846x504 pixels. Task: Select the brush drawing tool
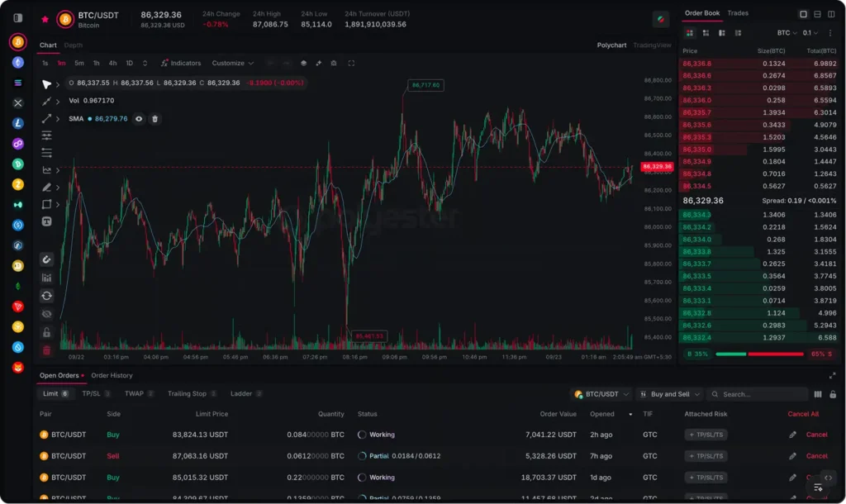46,188
